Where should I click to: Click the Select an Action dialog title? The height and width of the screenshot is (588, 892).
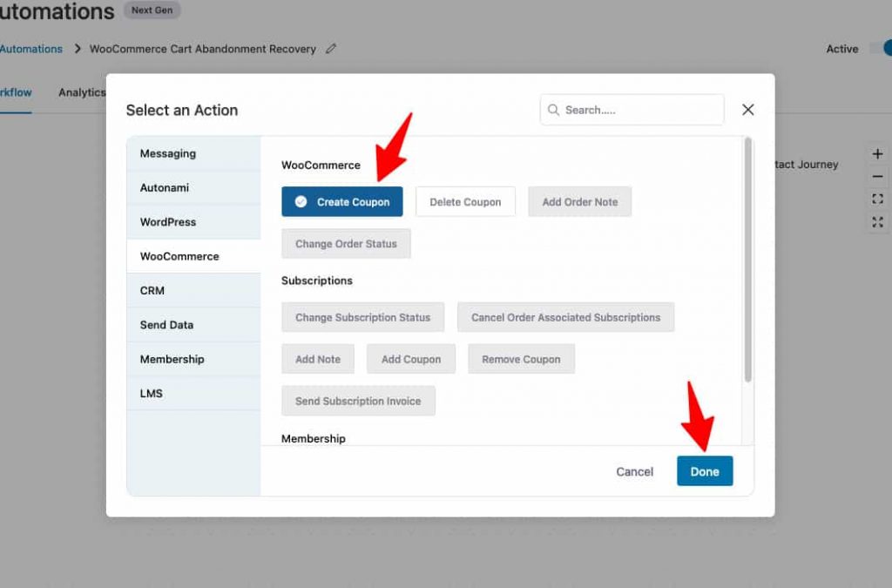[182, 110]
